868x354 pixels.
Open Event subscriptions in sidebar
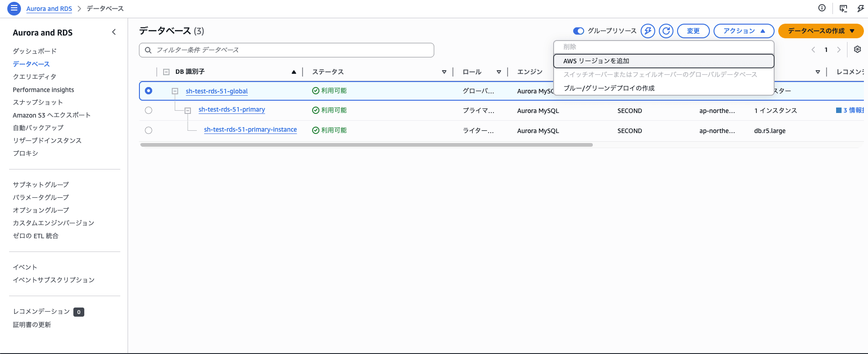[54, 280]
